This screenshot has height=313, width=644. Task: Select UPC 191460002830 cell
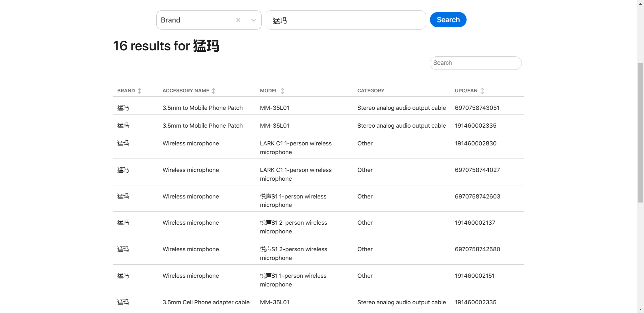(476, 143)
